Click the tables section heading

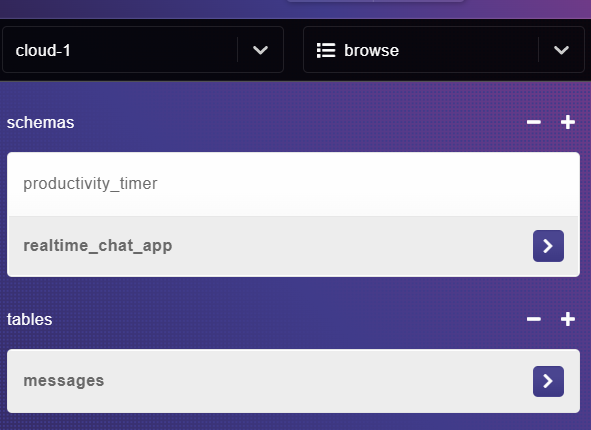[29, 320]
